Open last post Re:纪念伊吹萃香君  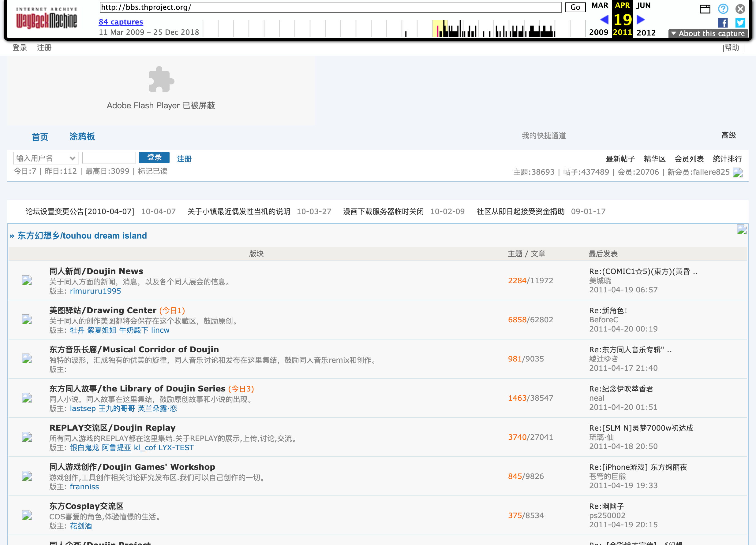[621, 389]
